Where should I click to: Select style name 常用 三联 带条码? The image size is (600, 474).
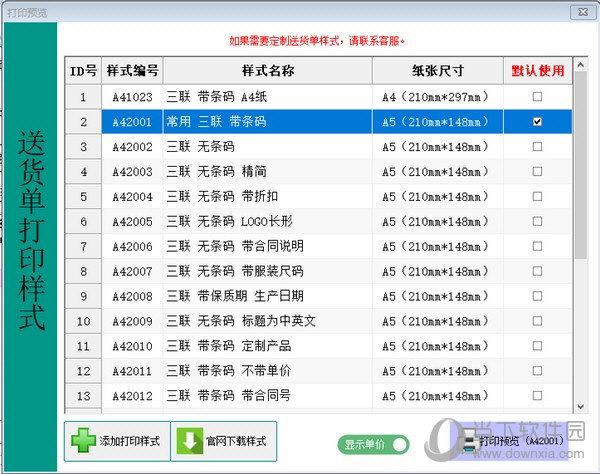tap(216, 122)
